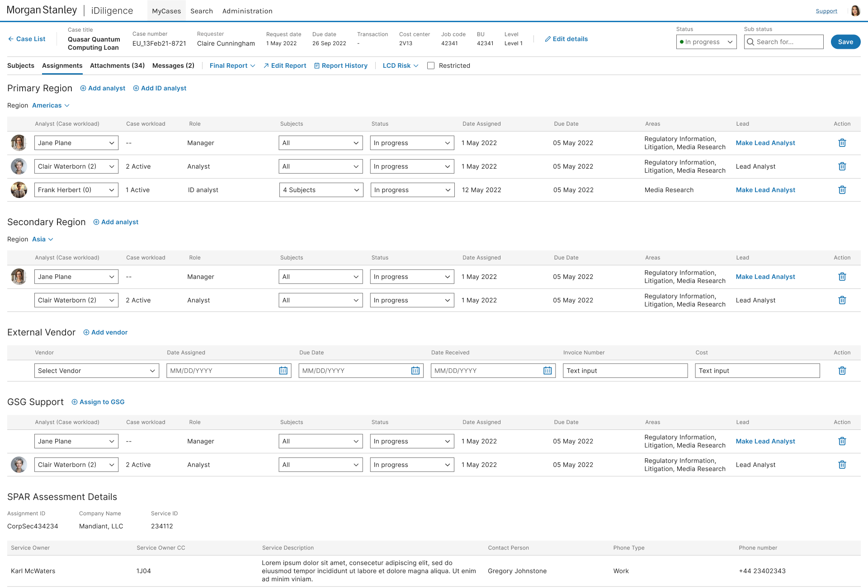Click the Case List back arrow
This screenshot has width=868, height=588.
(11, 39)
